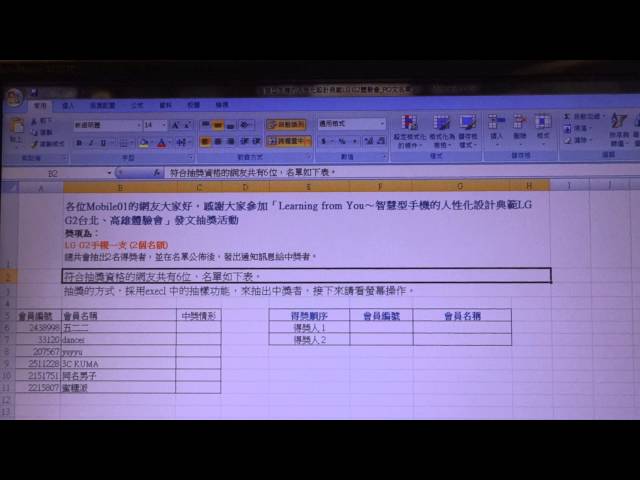Viewport: 640px width, 480px height.
Task: Toggle Wrap Text (自動換列)
Action: tap(287, 124)
